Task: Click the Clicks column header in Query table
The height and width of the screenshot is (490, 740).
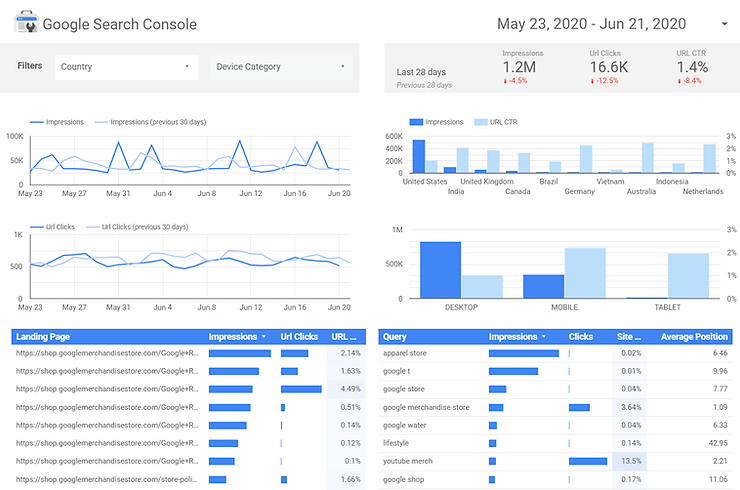Action: (x=580, y=337)
